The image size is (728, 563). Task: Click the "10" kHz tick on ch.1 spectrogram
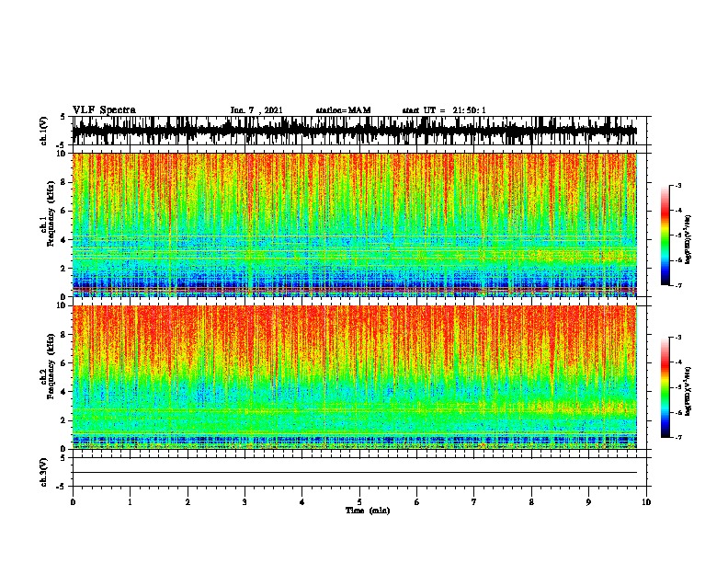[63, 154]
